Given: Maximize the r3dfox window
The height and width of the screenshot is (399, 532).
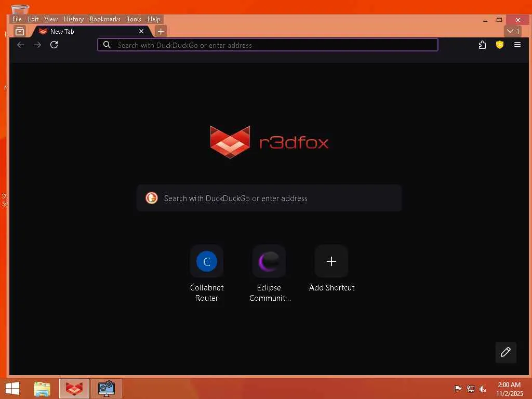Looking at the screenshot, I should [x=499, y=20].
